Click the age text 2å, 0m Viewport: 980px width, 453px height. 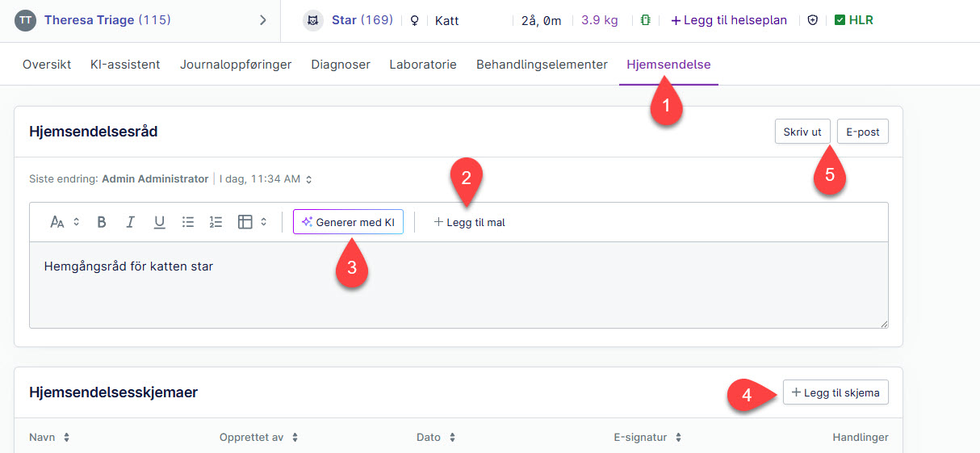[x=541, y=20]
